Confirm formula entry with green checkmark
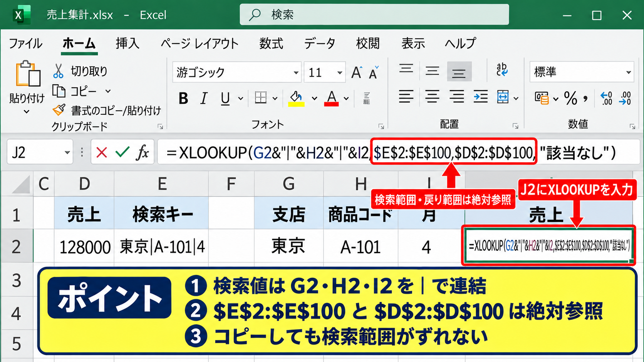 click(122, 152)
